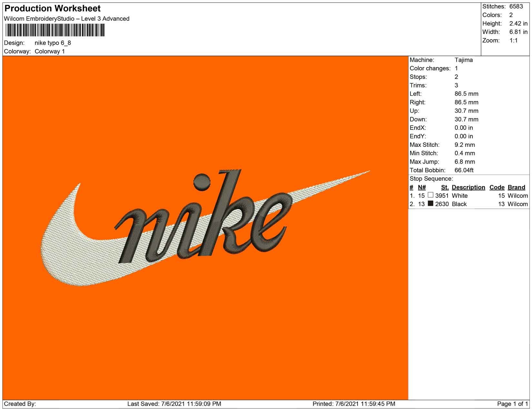
Task: Click the "Code" column header
Action: pyautogui.click(x=497, y=187)
